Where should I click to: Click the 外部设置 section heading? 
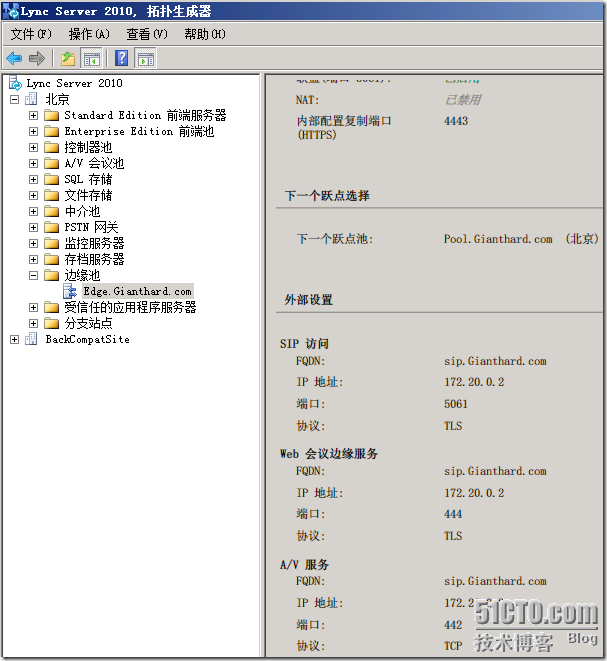coord(309,300)
